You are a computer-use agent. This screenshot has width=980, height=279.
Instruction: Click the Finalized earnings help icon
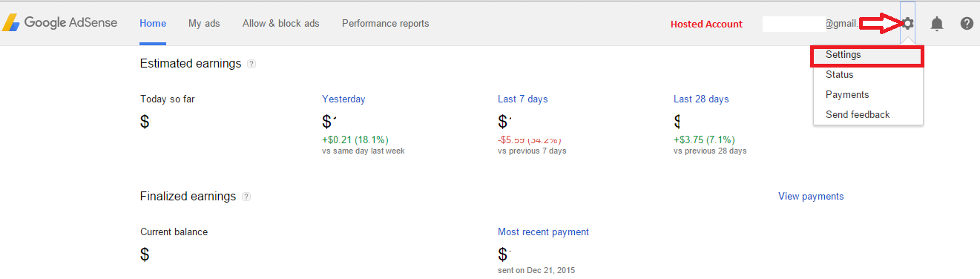click(246, 197)
